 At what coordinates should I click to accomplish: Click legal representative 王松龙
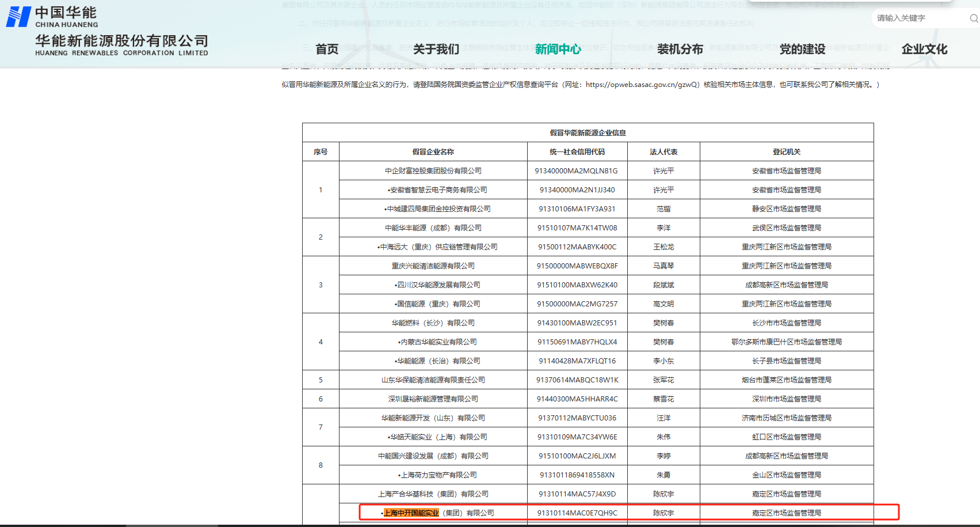pyautogui.click(x=663, y=247)
